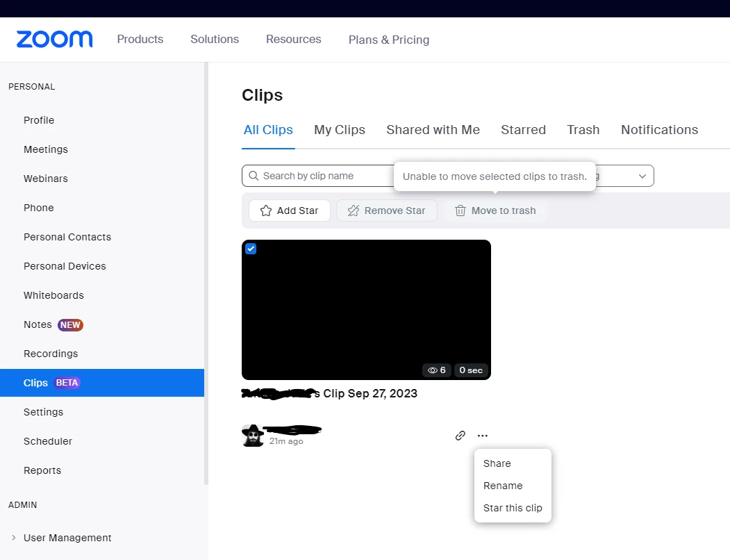
Task: Click the 21m ago timestamp
Action: coord(286,441)
